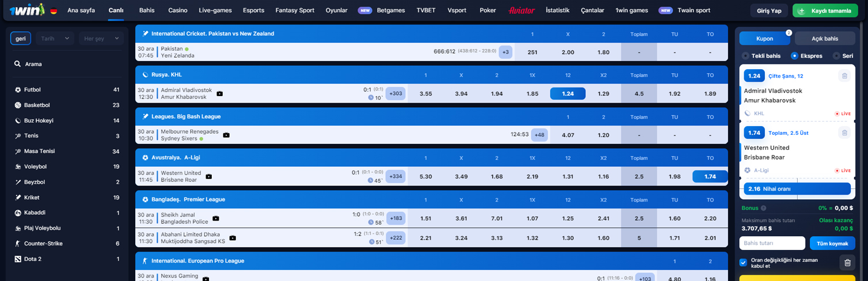Click the Beyzbol sport icon

[x=18, y=182]
